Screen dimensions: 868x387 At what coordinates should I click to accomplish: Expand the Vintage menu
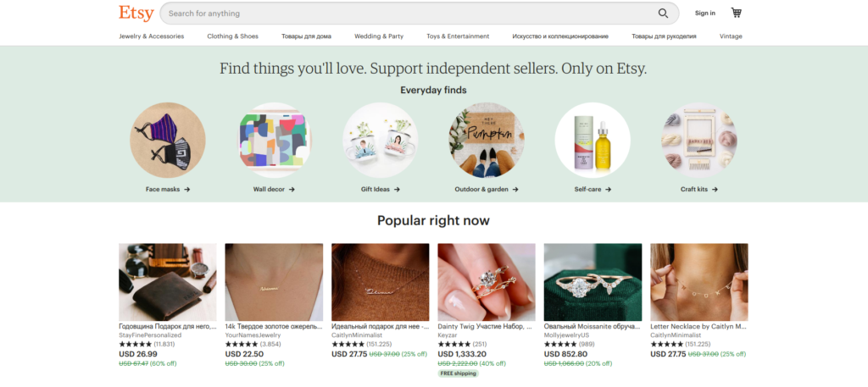(731, 36)
